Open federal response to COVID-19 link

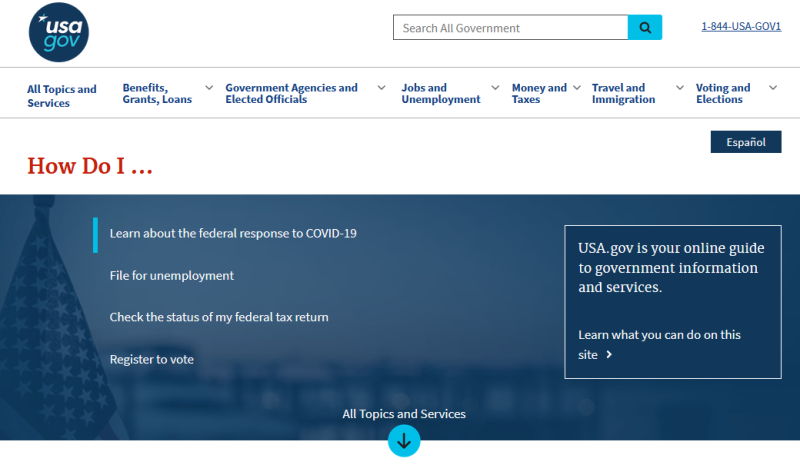(x=233, y=234)
